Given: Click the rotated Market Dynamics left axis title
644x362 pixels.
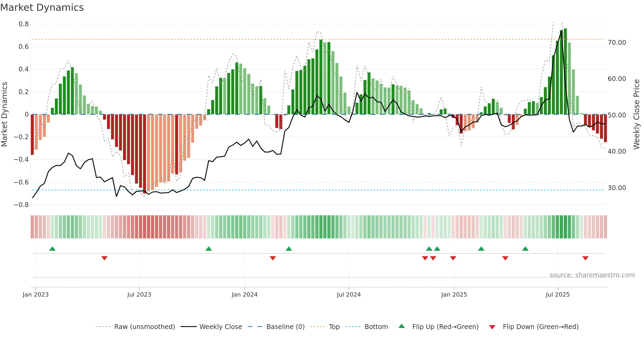Looking at the screenshot, I should point(4,114).
